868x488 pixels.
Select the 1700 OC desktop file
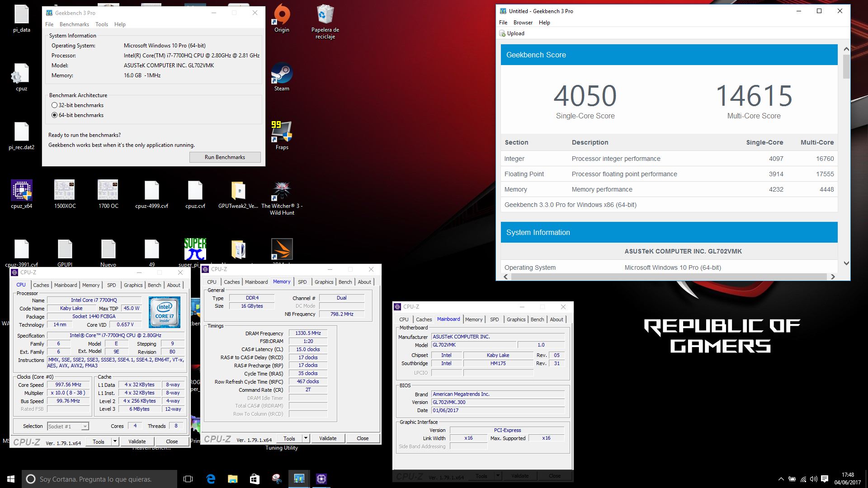108,194
